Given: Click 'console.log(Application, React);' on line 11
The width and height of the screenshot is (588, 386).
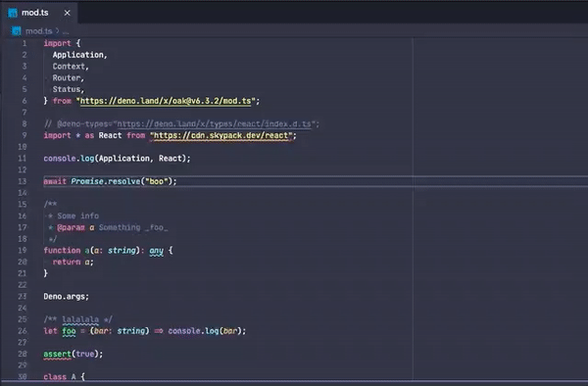Looking at the screenshot, I should pyautogui.click(x=117, y=159).
